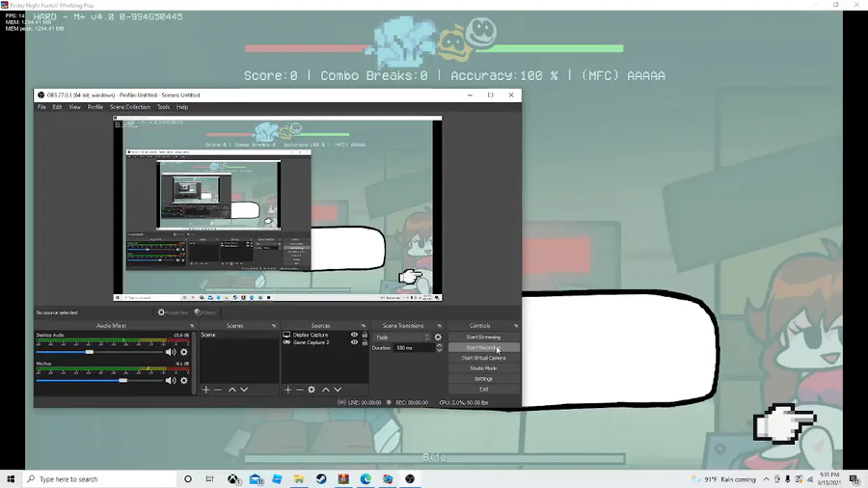The width and height of the screenshot is (868, 488).
Task: Undock the Controls panel
Action: (x=515, y=326)
